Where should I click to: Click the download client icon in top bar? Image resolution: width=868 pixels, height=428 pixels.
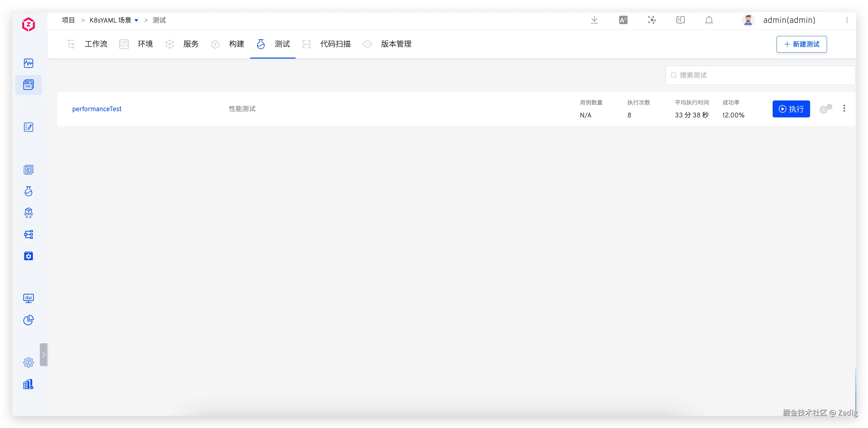[594, 20]
